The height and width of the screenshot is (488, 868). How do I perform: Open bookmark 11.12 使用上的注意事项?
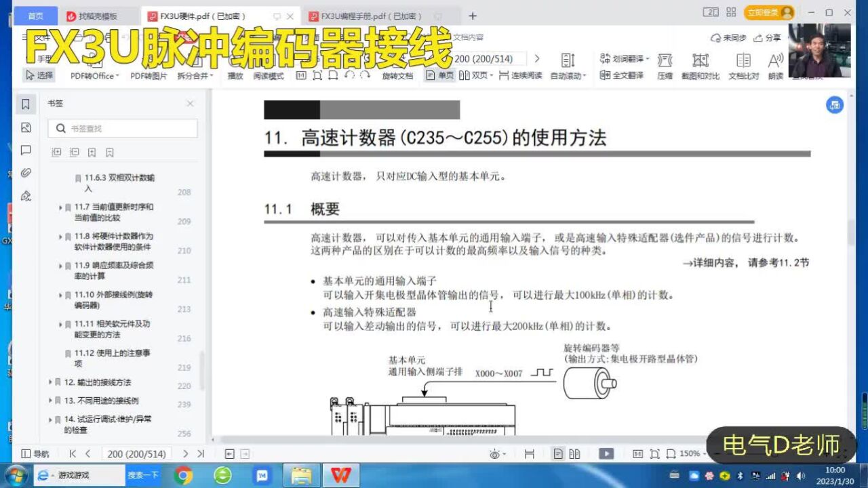(113, 358)
